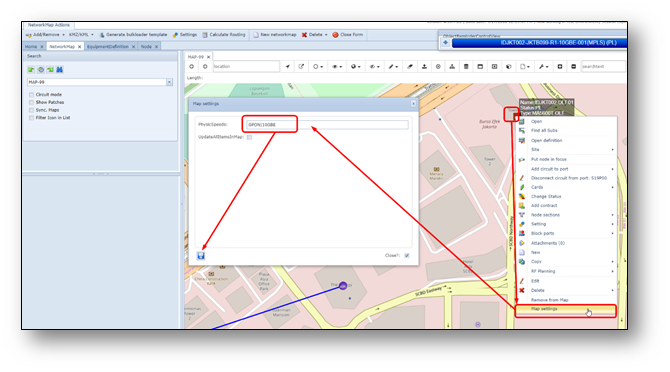Click the blue circuit bar IDJKT002-JKTB099-R1-10GBE-001
This screenshot has height=372, width=670.
[x=540, y=43]
